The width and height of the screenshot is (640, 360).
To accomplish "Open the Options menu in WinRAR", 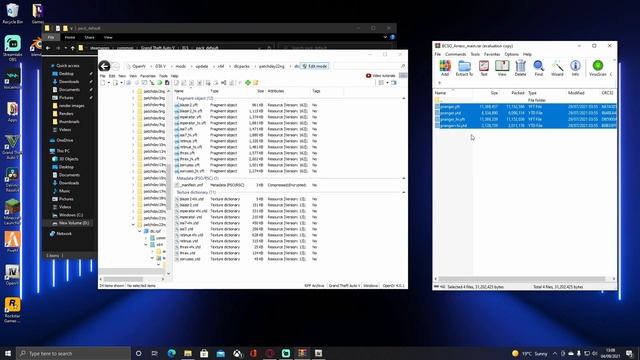I will click(x=511, y=54).
